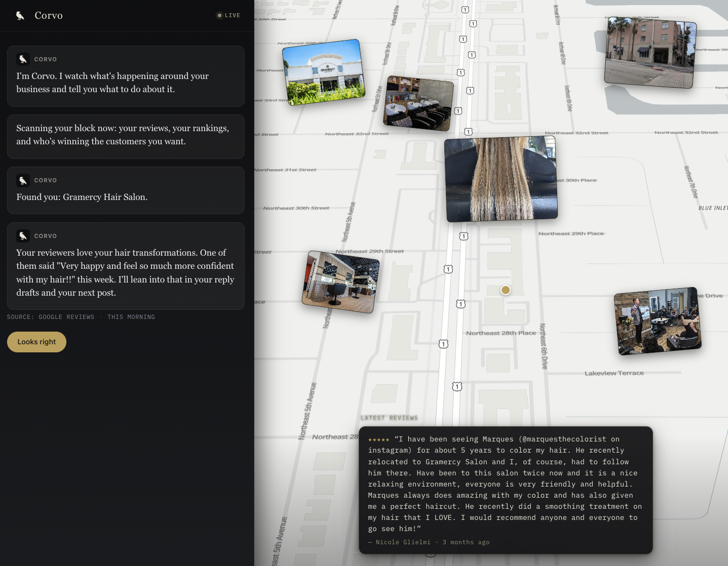This screenshot has width=728, height=566.
Task: Click the LATEST REVIEWS heading
Action: (390, 418)
